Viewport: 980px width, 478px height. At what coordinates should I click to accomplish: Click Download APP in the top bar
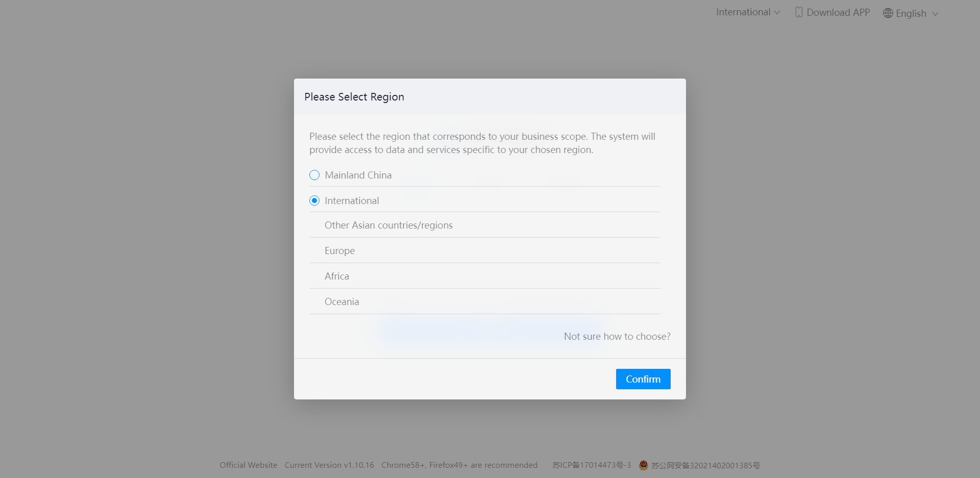(x=838, y=12)
